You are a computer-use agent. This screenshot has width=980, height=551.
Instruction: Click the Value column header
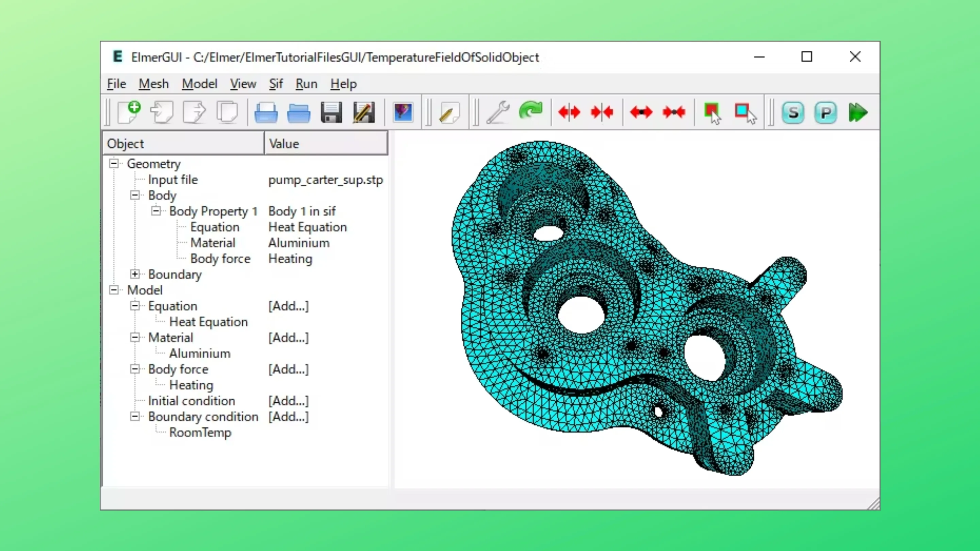point(326,143)
